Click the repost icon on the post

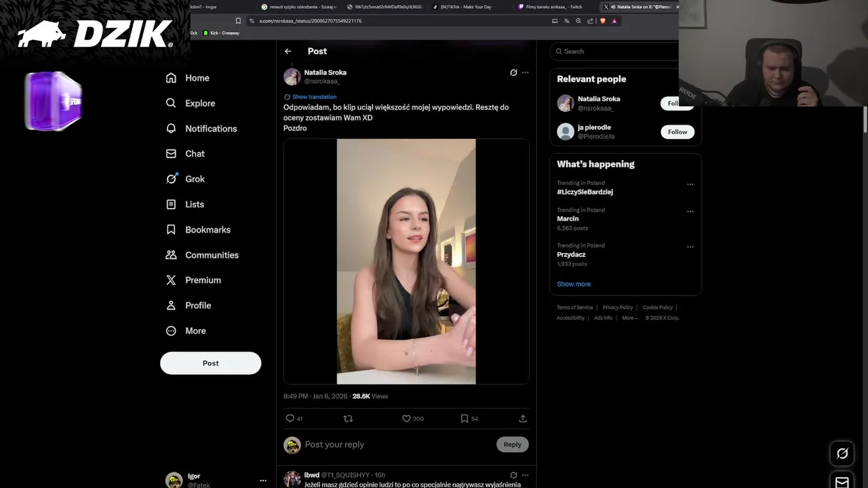[x=348, y=419]
